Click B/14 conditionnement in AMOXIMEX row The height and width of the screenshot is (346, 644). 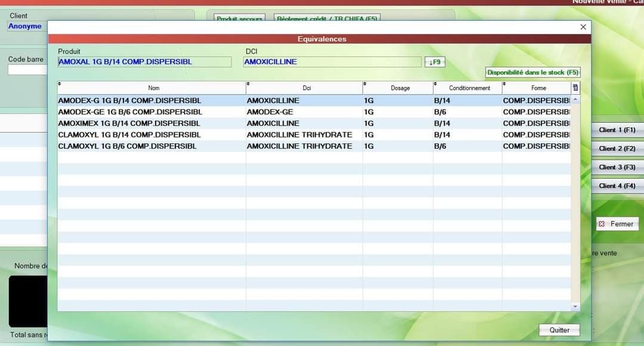click(442, 123)
